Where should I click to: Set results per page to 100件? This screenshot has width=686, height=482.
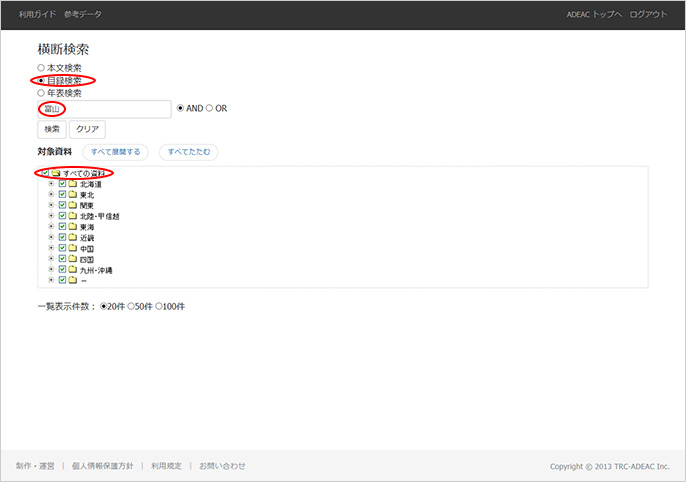(159, 306)
